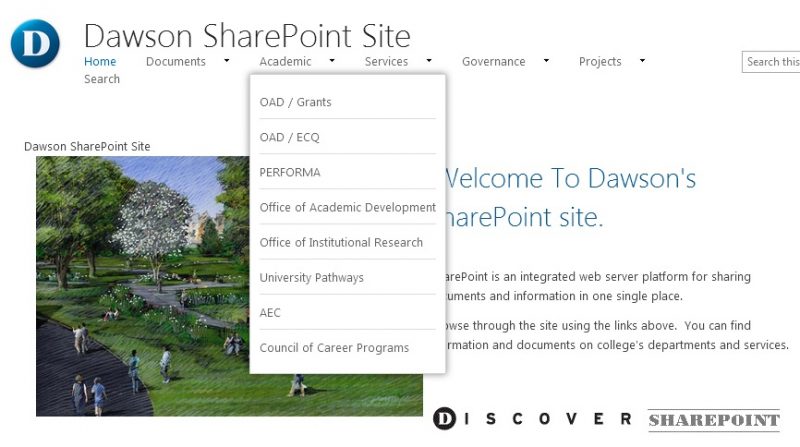Expand the Projects menu arrow
Image resolution: width=800 pixels, height=447 pixels.
(x=642, y=60)
